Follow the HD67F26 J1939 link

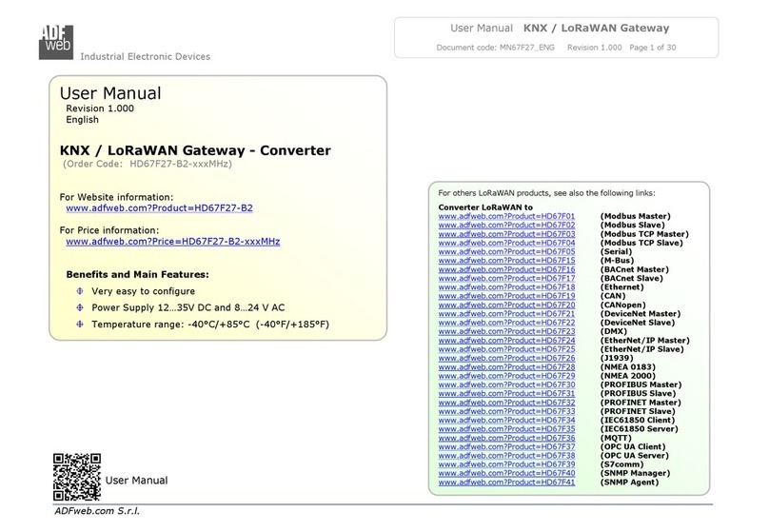[x=506, y=358]
